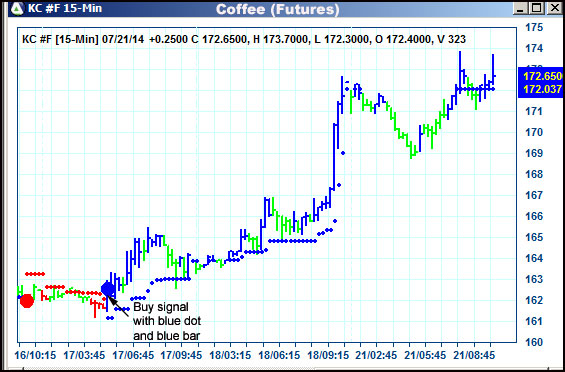This screenshot has width=565, height=372.
Task: Click the yellow 172.037 stop price label
Action: [543, 89]
